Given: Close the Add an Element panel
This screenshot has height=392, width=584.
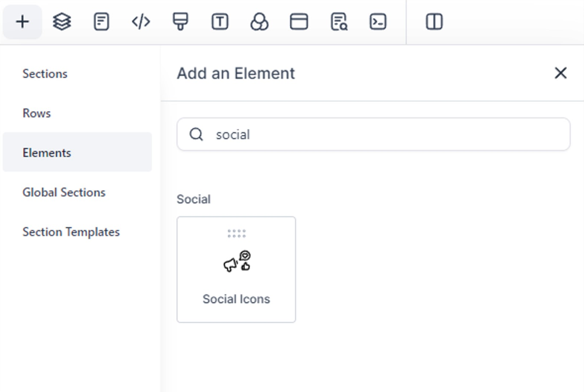Looking at the screenshot, I should tap(561, 73).
